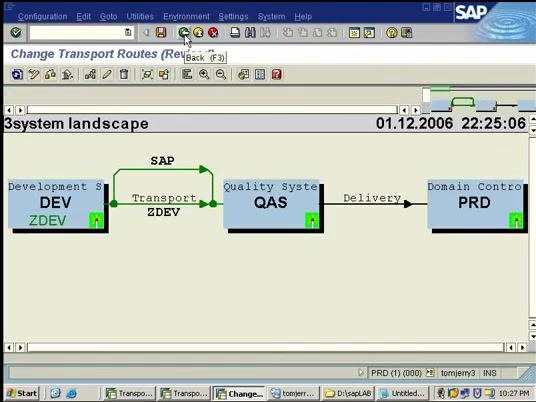Viewport: 536px width, 402px height.
Task: Click the green status square on QAS box
Action: [312, 220]
